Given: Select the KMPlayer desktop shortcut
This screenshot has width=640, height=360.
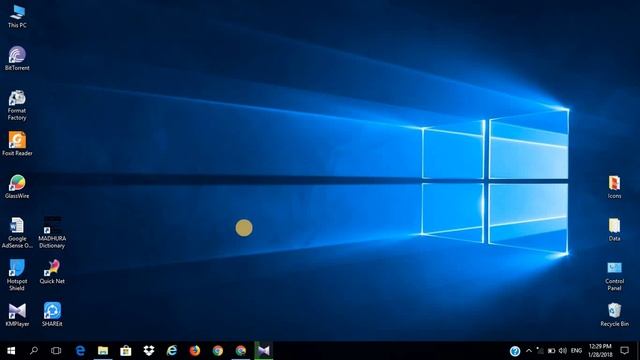Looking at the screenshot, I should (17, 315).
